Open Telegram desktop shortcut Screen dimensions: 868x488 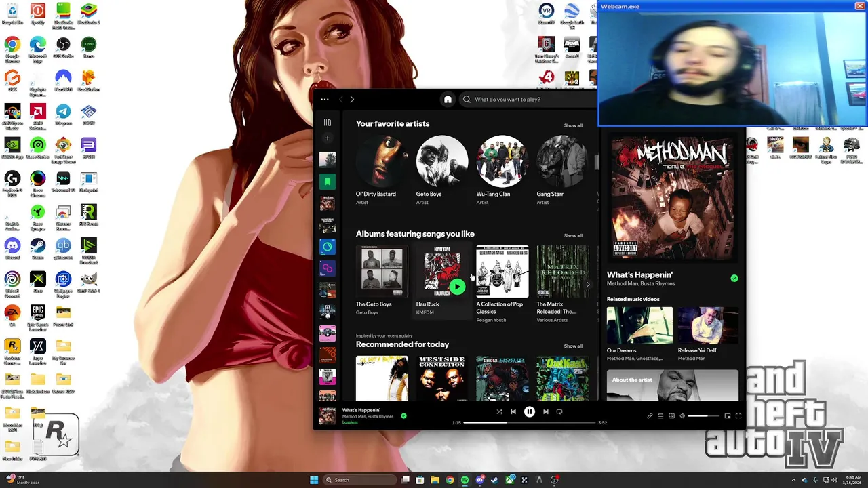63,115
